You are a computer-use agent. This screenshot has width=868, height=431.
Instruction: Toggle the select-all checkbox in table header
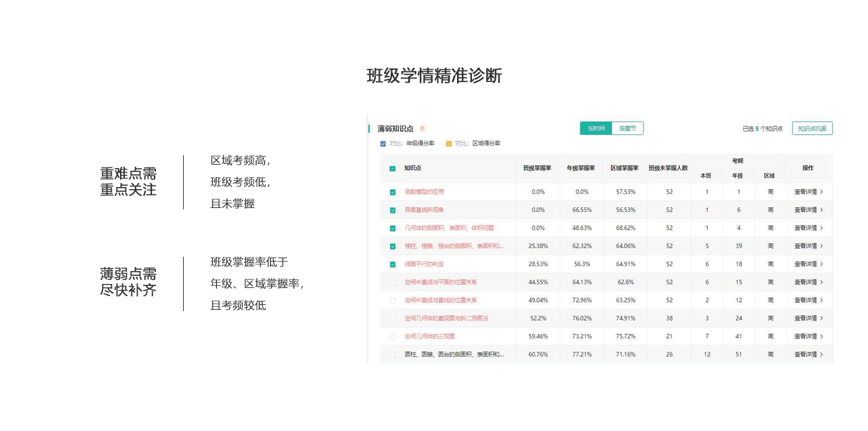393,168
